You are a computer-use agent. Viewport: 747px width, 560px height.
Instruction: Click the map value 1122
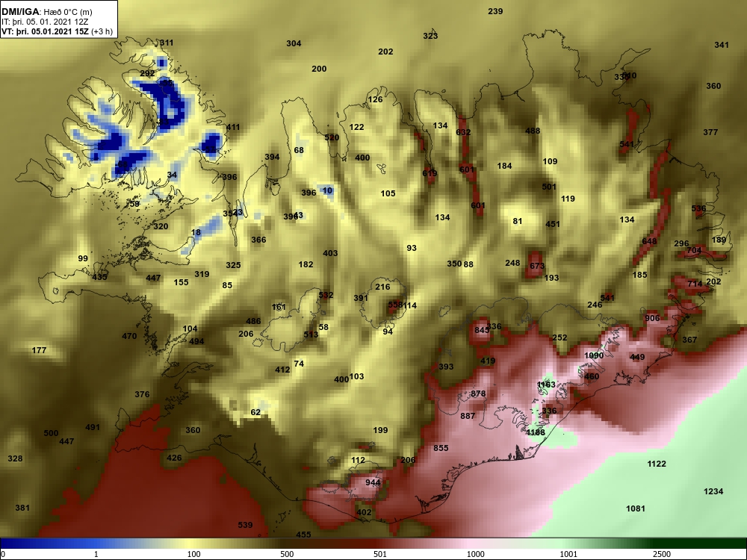[x=657, y=464]
